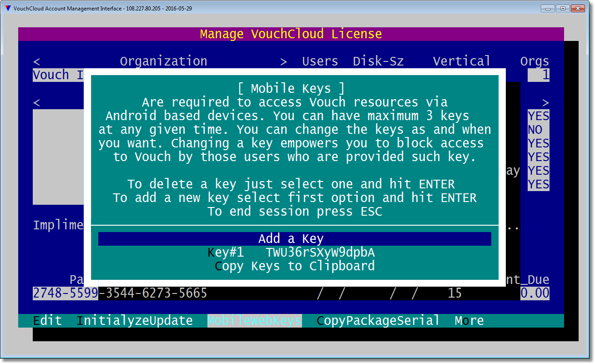
Task: Click the Mobile Keys dialog heading
Action: point(291,89)
